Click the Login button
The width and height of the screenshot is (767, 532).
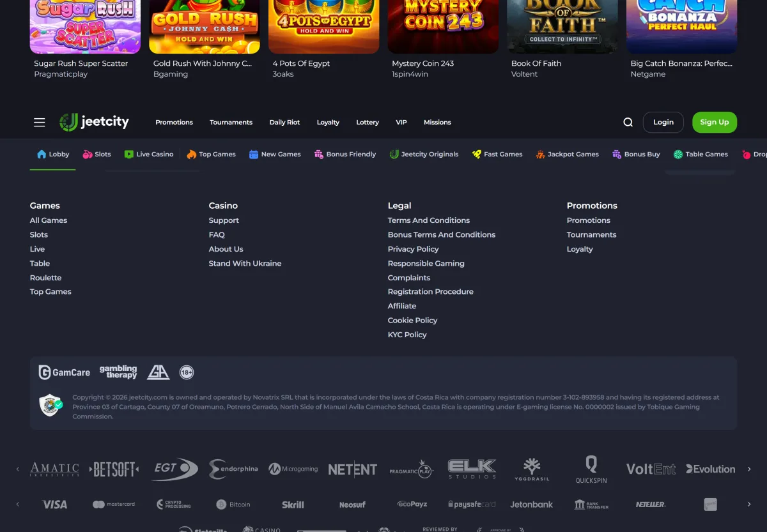[663, 122]
